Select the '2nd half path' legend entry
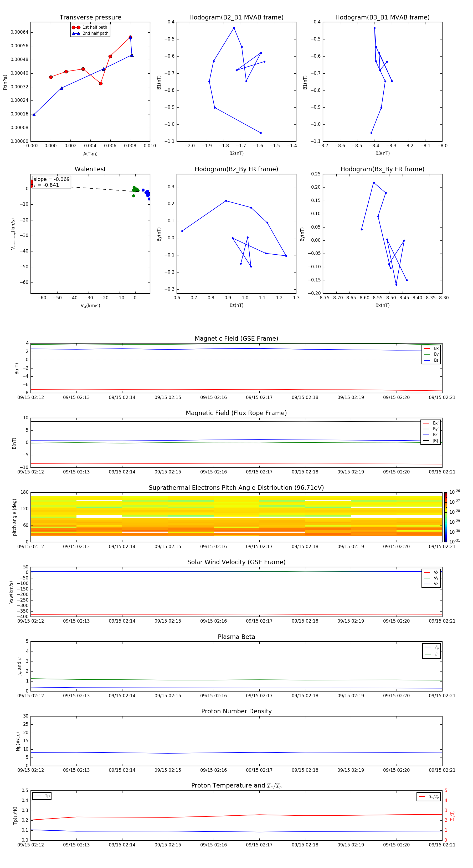The height and width of the screenshot is (868, 473). pyautogui.click(x=90, y=33)
